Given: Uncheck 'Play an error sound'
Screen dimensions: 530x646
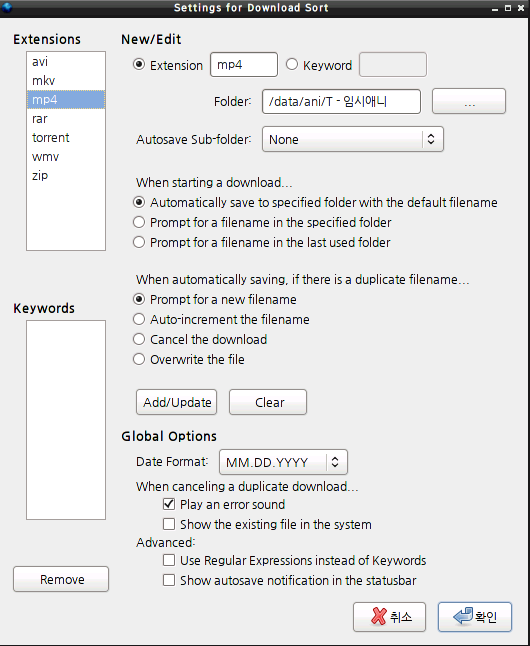Looking at the screenshot, I should tap(169, 504).
